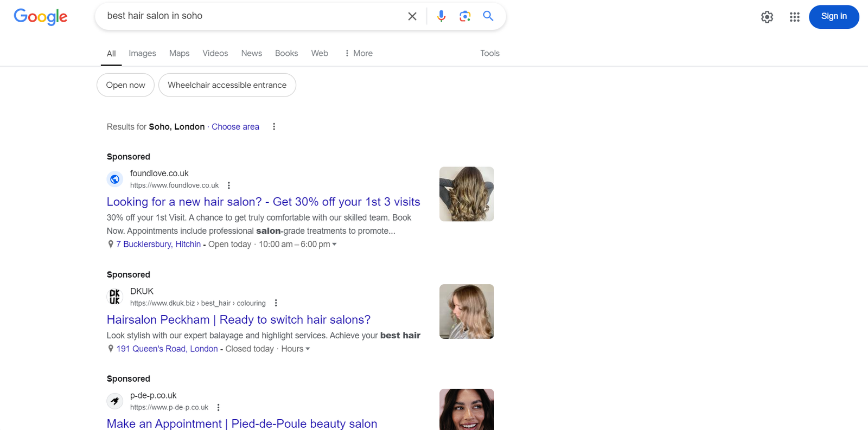The image size is (868, 430).
Task: Click map pin next to 7 Bucklersbury
Action: 111,244
